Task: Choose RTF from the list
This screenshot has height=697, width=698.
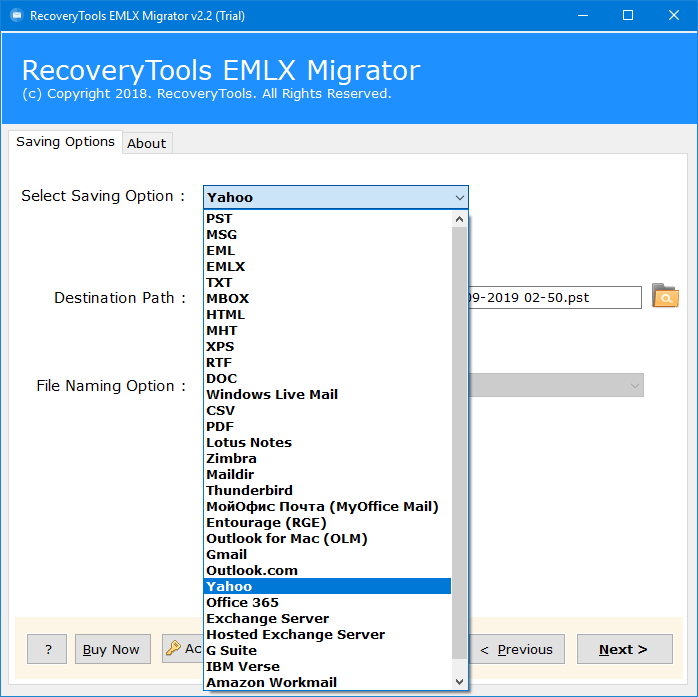Action: tap(327, 363)
